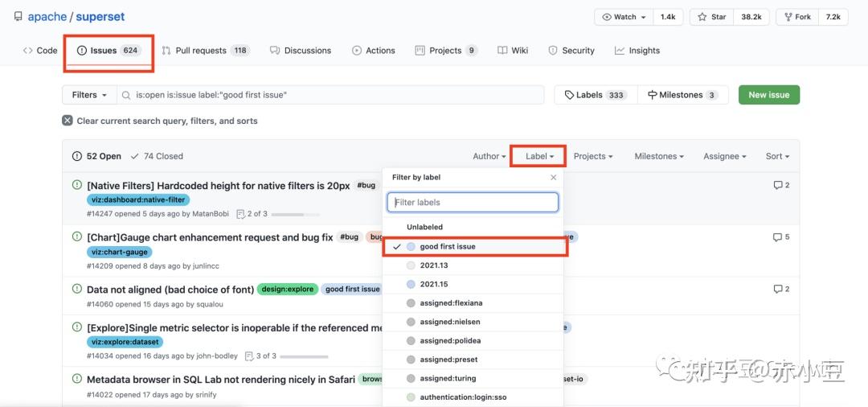The image size is (868, 407).
Task: Click the comment icon on the Gauge chart issue
Action: [x=777, y=237]
